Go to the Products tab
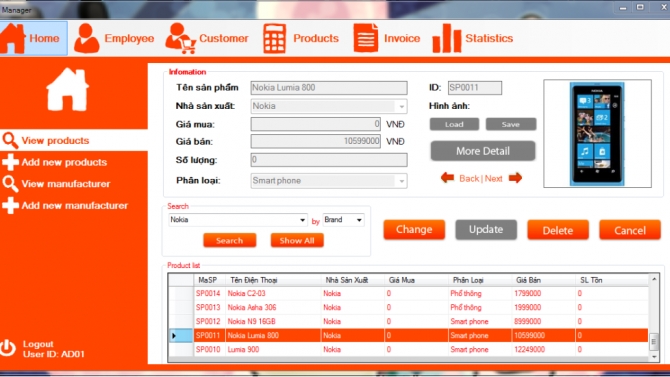 pos(301,38)
